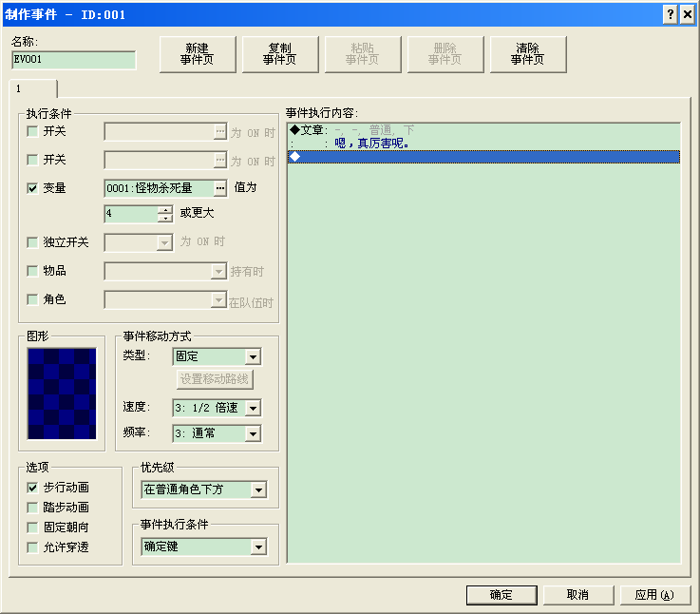Open the 优先级 dropdown 在普通角色下方

(258, 489)
